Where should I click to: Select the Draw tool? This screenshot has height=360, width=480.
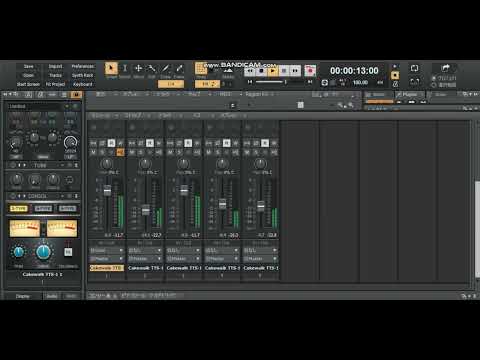click(x=165, y=69)
